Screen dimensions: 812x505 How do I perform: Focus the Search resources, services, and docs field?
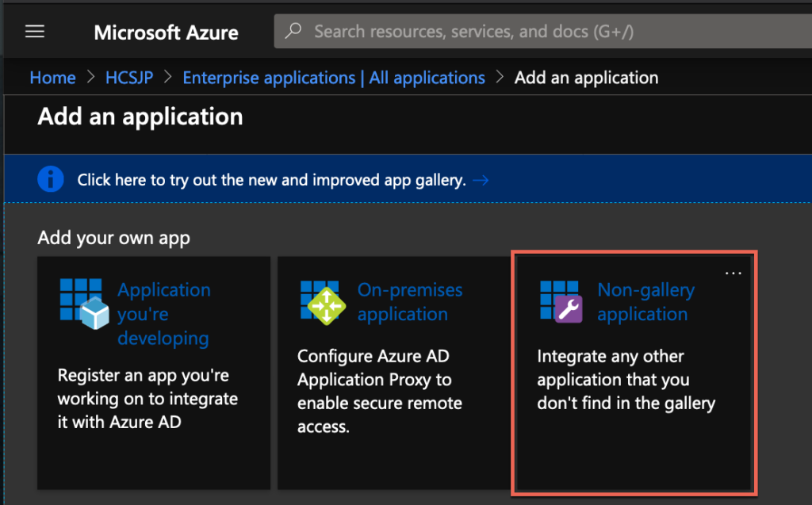(x=542, y=31)
